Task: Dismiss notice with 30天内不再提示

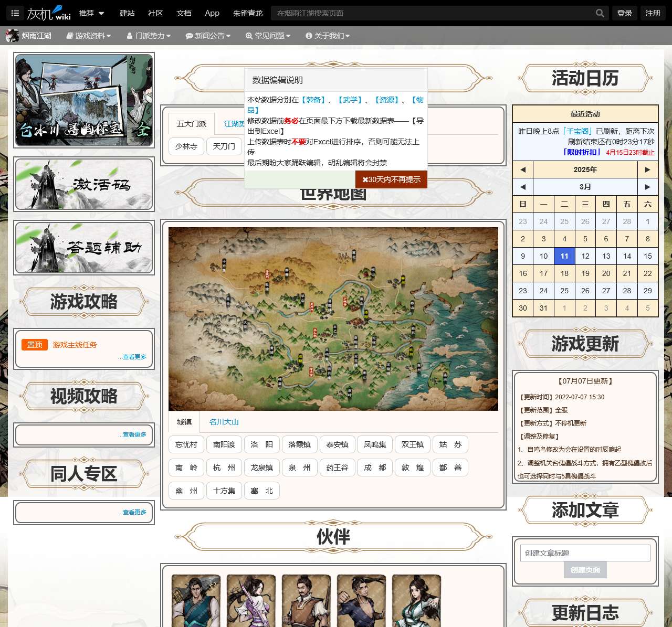Action: coord(391,179)
